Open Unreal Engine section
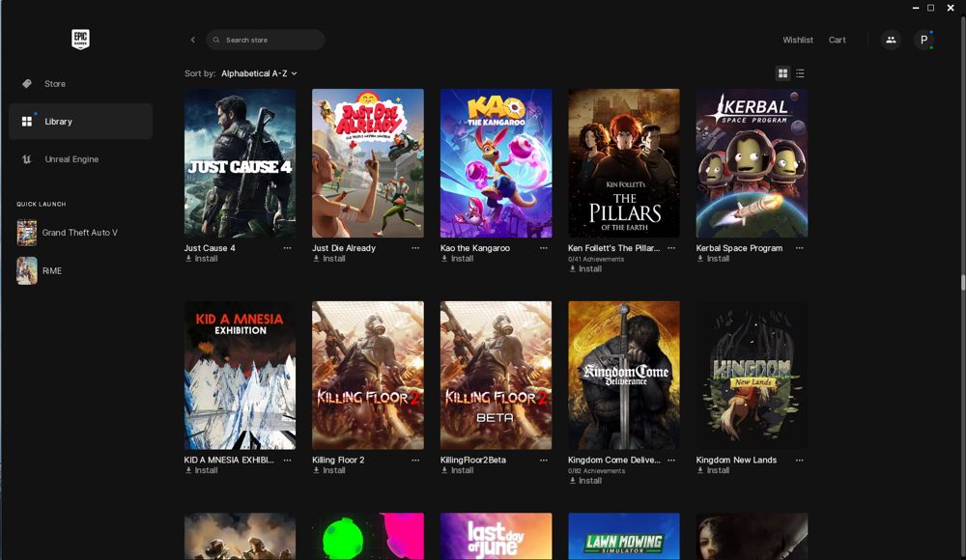 [x=80, y=159]
